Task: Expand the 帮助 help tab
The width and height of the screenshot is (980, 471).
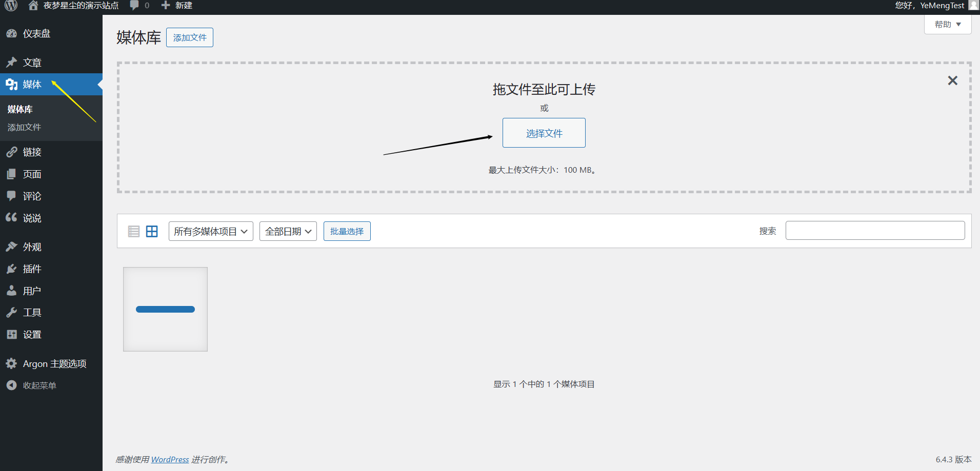Action: pyautogui.click(x=947, y=25)
